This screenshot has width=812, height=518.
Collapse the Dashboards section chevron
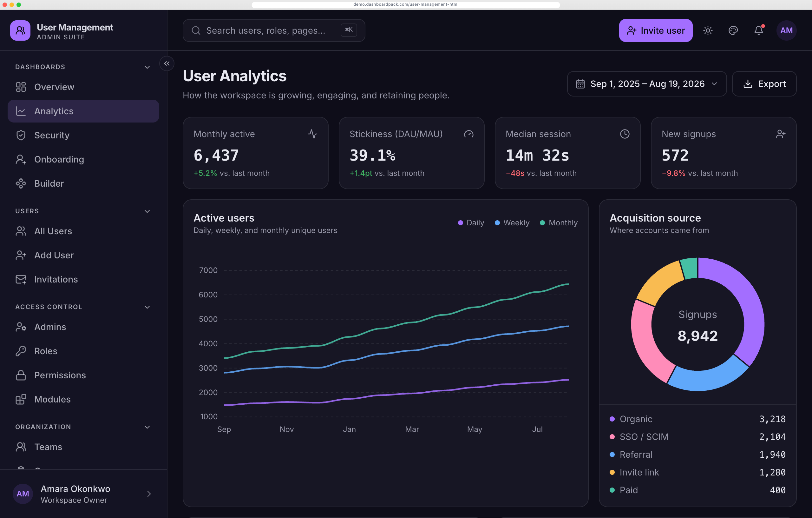point(147,67)
